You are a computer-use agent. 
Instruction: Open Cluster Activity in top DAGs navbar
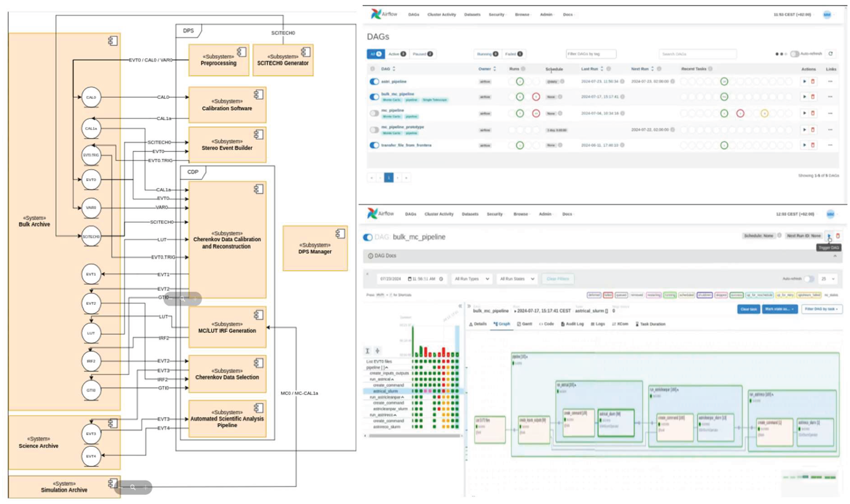click(x=441, y=14)
